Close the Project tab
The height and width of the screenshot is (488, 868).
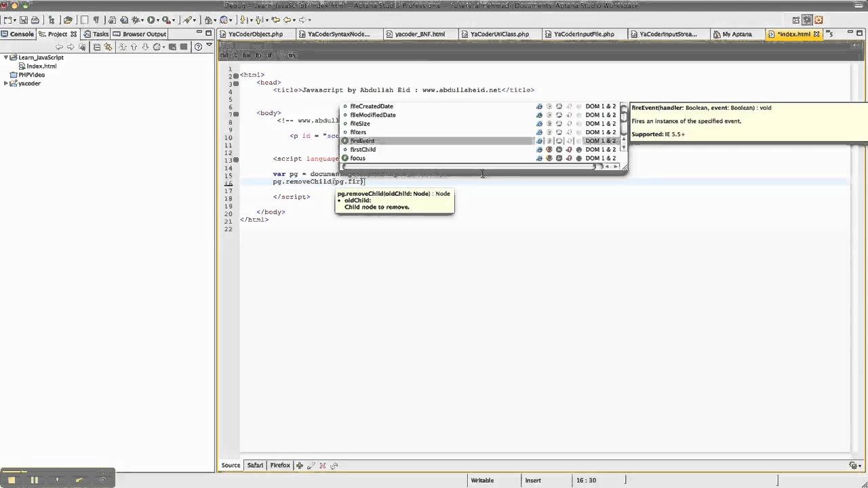74,34
